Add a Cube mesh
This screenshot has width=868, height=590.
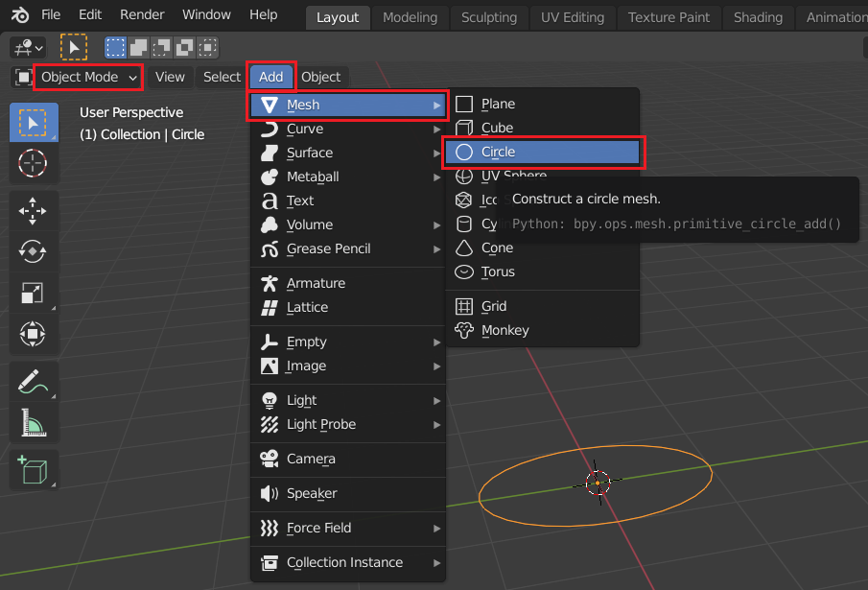click(543, 128)
